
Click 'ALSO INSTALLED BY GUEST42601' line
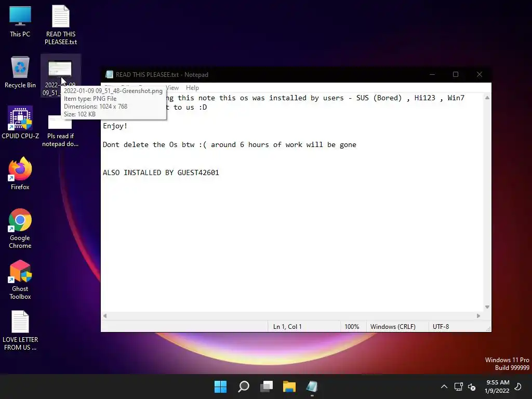point(161,172)
